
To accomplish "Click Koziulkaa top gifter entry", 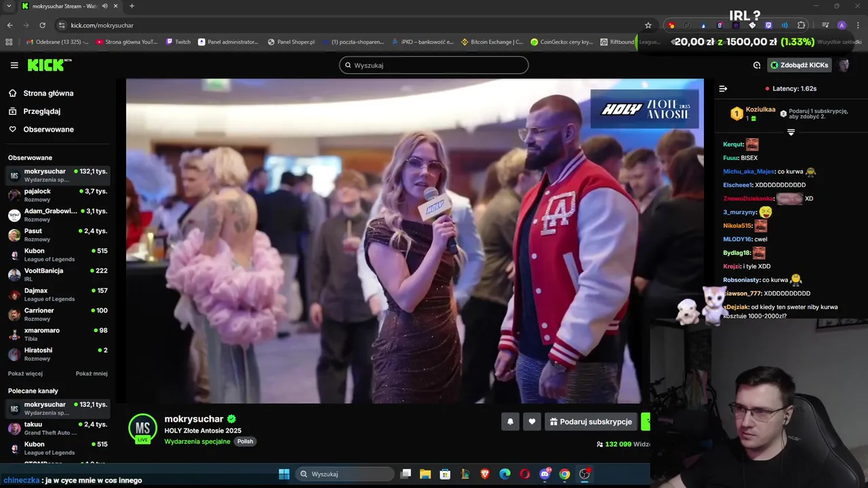I will click(x=753, y=114).
